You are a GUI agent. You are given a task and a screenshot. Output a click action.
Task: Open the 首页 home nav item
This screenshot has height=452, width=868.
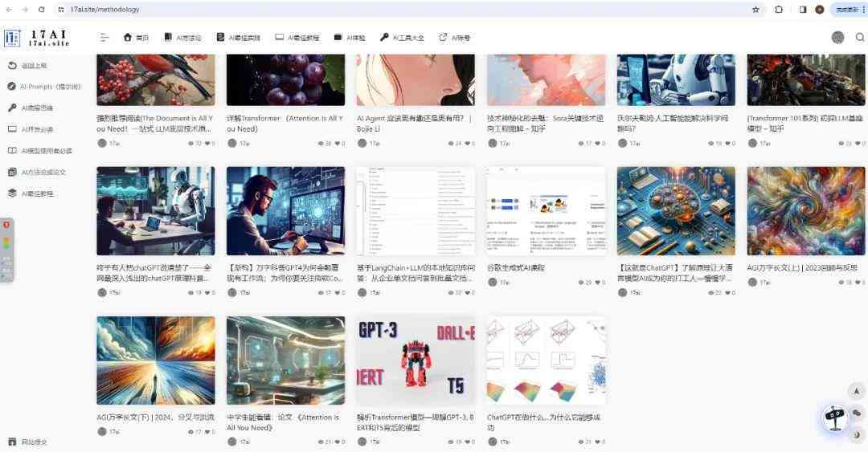coord(136,38)
